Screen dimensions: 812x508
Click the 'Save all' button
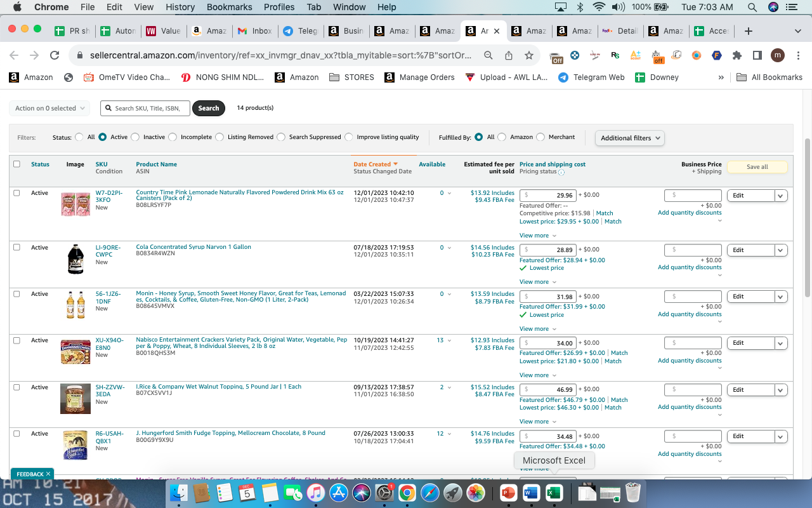[757, 167]
